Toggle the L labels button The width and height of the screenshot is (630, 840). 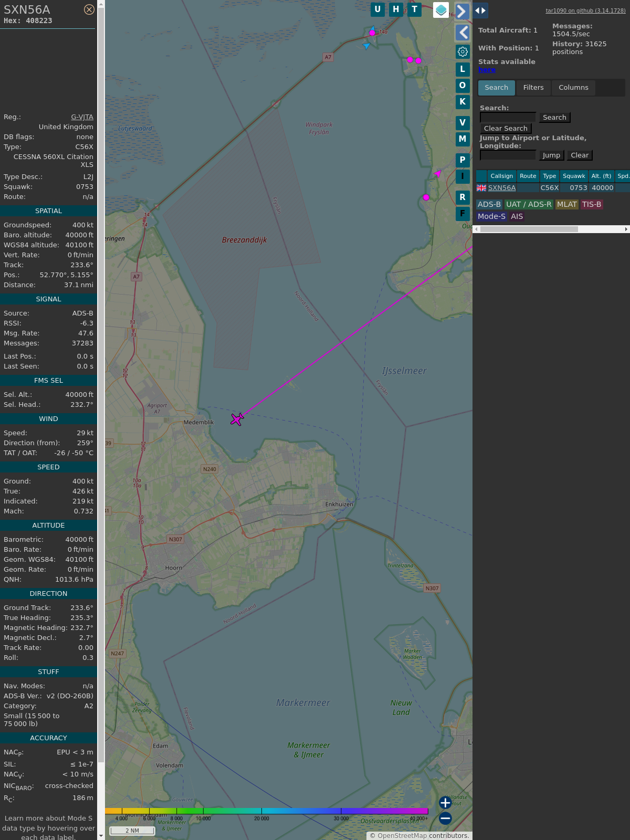tap(463, 69)
